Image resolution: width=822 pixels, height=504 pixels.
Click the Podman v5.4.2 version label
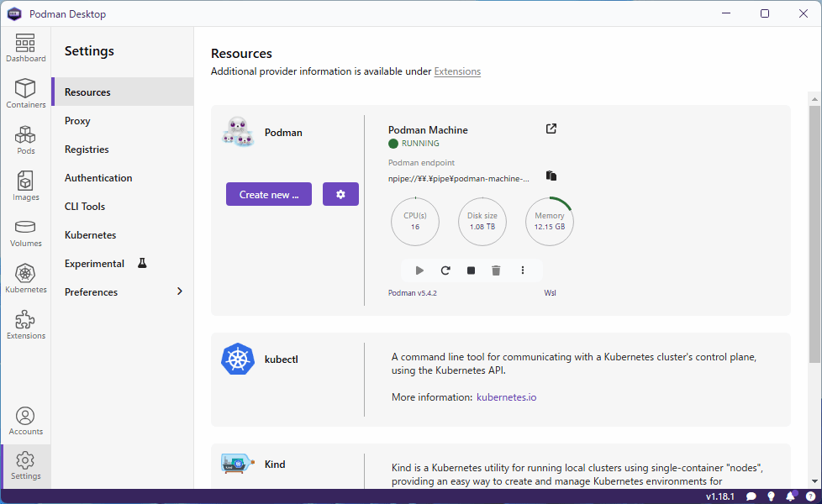point(413,293)
